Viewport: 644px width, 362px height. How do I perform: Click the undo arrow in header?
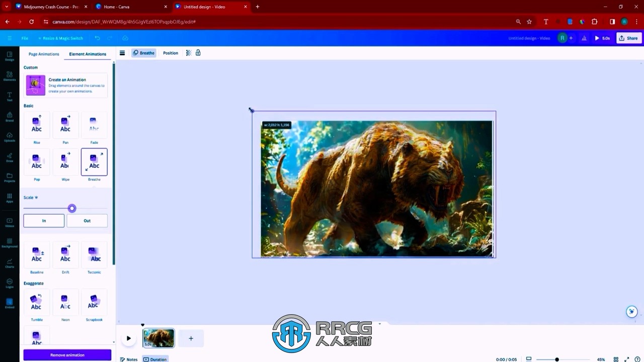pos(97,38)
